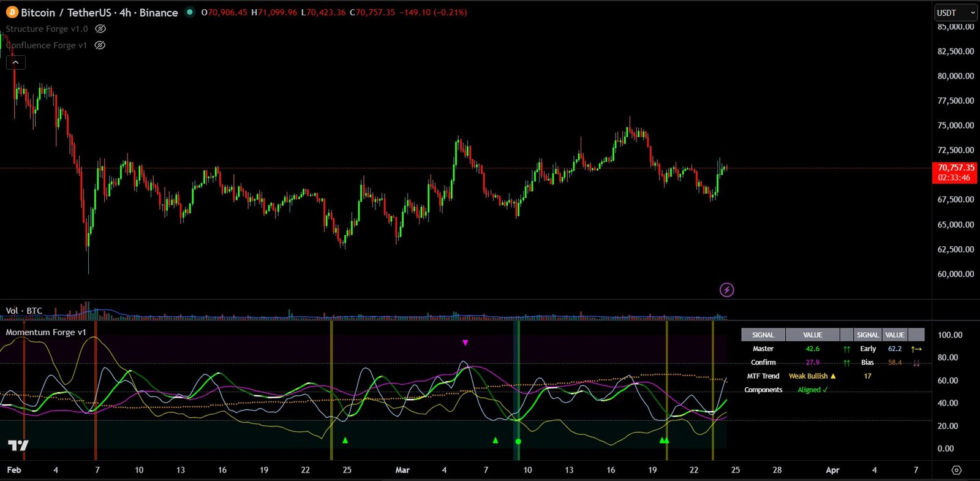Viewport: 980px width, 481px height.
Task: Click green triangle marker near Feb 25
Action: [345, 440]
